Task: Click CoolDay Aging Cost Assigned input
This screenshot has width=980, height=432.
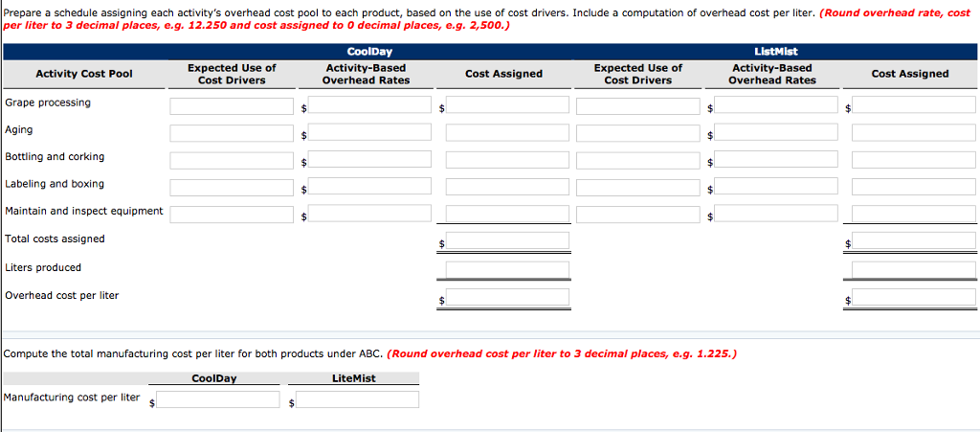Action: tap(507, 132)
